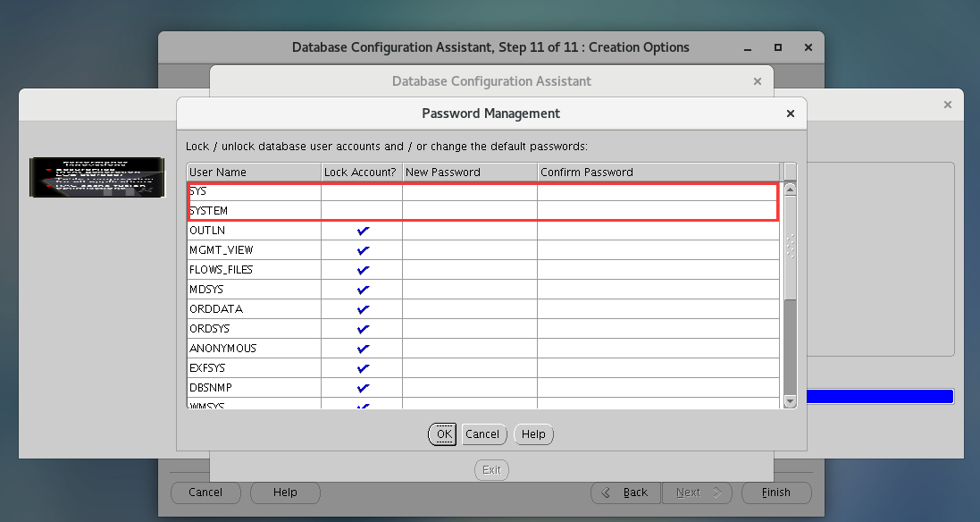The height and width of the screenshot is (522, 980).
Task: Select the SYS user name cell
Action: tap(255, 191)
